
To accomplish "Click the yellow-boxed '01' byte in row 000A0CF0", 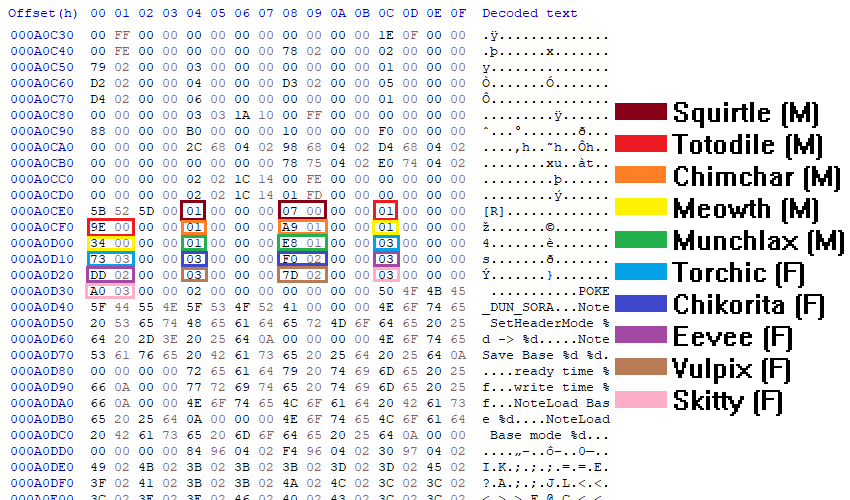I will coord(385,227).
